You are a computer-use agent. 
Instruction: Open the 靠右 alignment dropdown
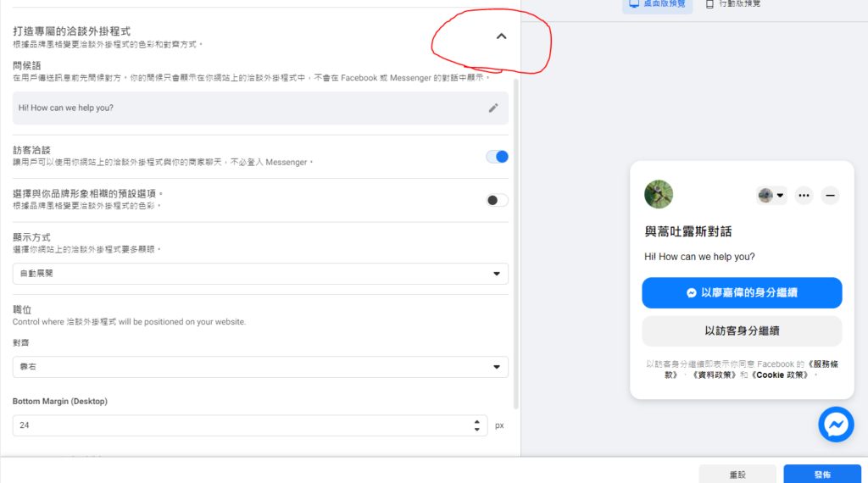pyautogui.click(x=260, y=367)
